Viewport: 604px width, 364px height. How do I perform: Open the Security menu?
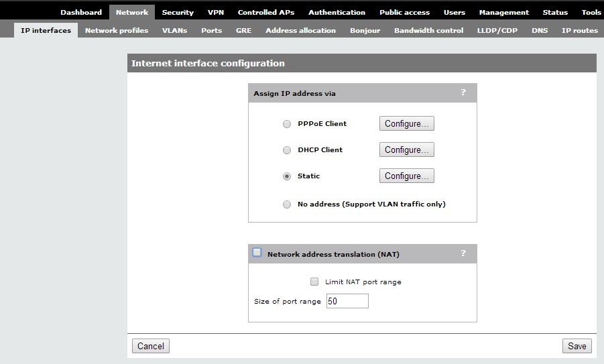178,12
